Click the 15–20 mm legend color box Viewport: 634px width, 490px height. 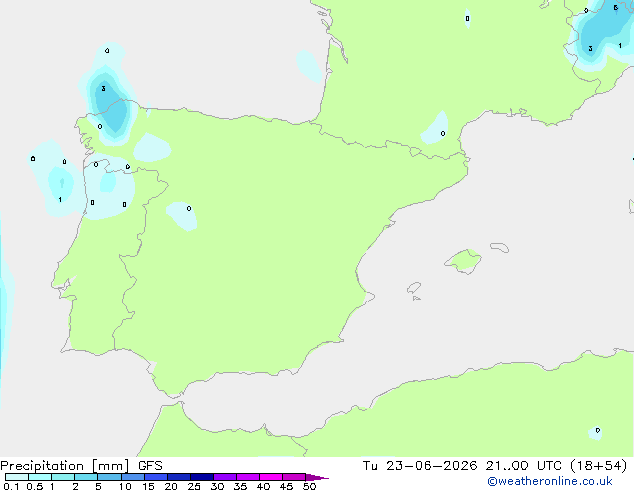(156, 477)
